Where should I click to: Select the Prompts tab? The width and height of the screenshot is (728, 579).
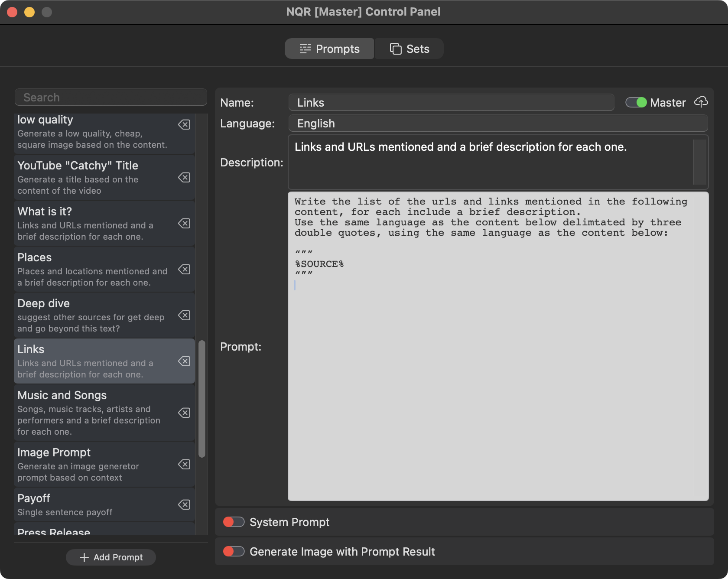click(x=329, y=49)
